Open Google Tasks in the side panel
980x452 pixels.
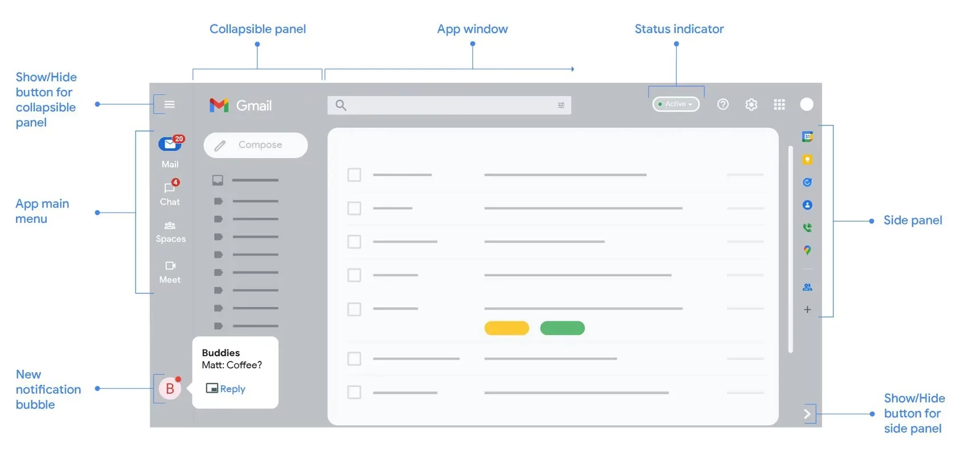(x=807, y=182)
